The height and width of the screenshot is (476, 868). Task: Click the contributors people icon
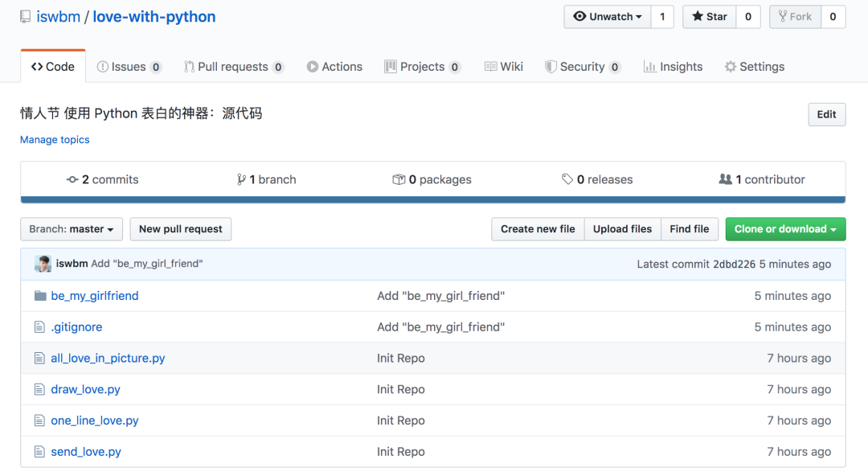coord(725,179)
